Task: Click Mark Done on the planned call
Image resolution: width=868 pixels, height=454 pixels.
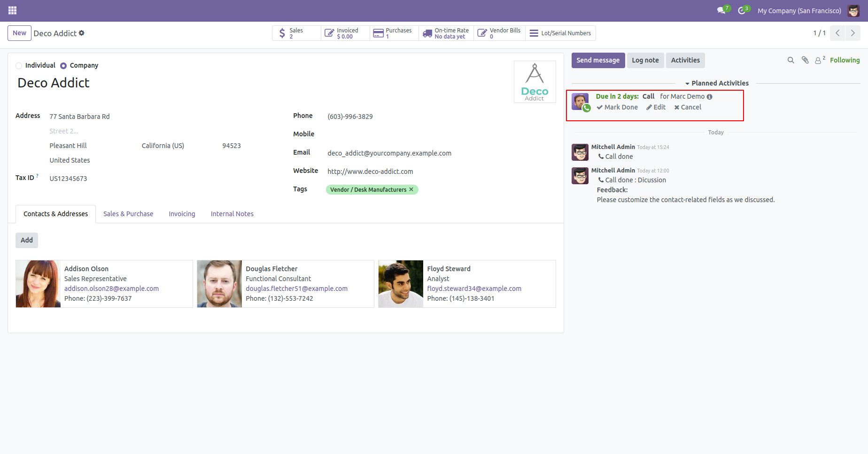Action: point(617,107)
